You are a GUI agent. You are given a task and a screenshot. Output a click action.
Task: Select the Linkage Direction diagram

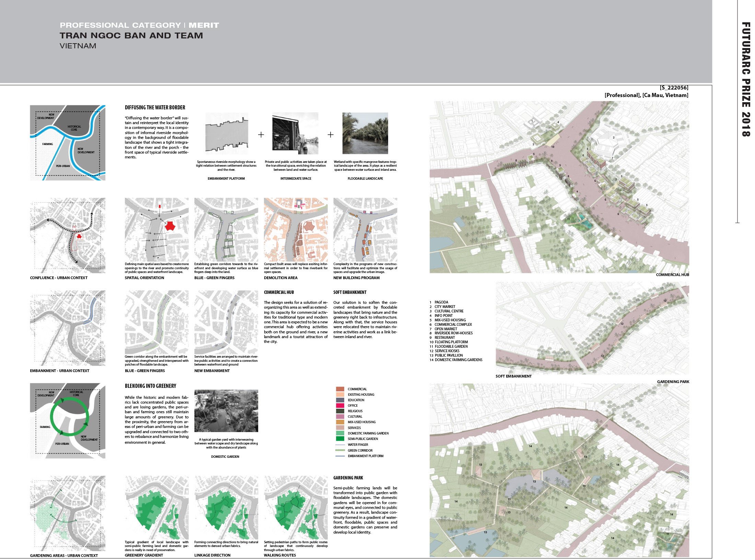click(x=226, y=508)
